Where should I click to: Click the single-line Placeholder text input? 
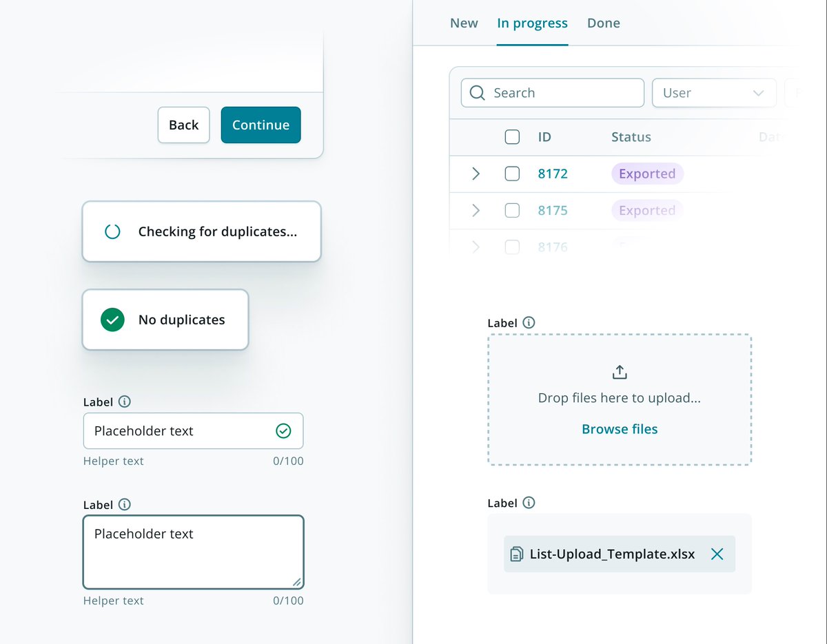193,431
